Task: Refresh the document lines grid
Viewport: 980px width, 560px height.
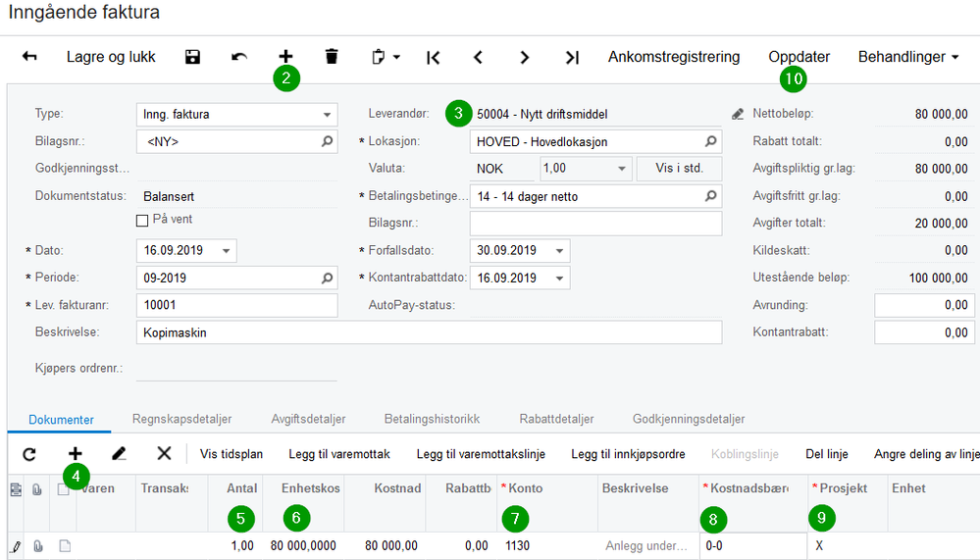Action: click(x=29, y=454)
